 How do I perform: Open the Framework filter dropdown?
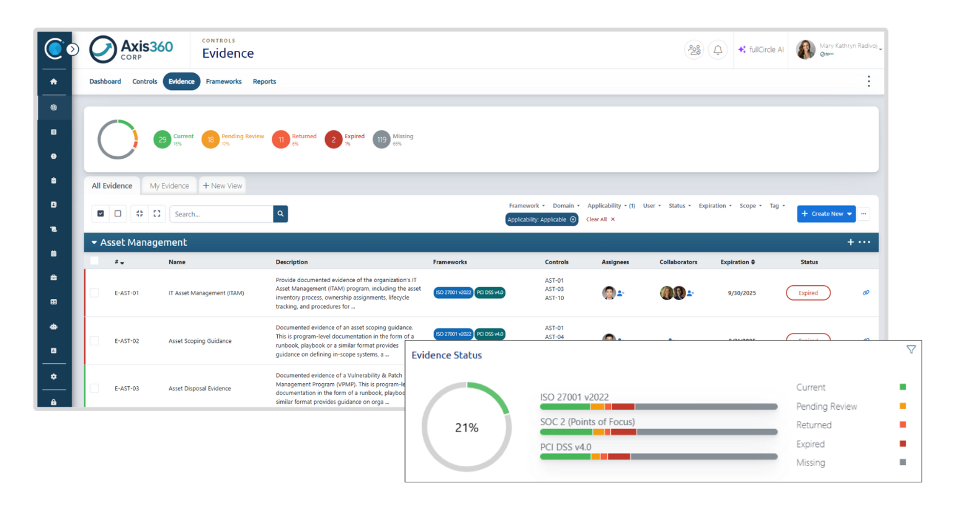pos(527,206)
